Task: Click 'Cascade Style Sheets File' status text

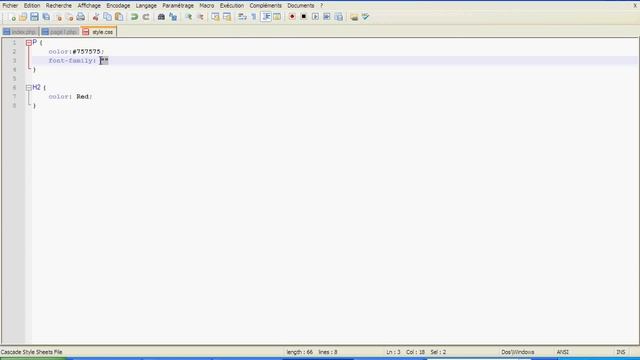Action: click(x=31, y=352)
